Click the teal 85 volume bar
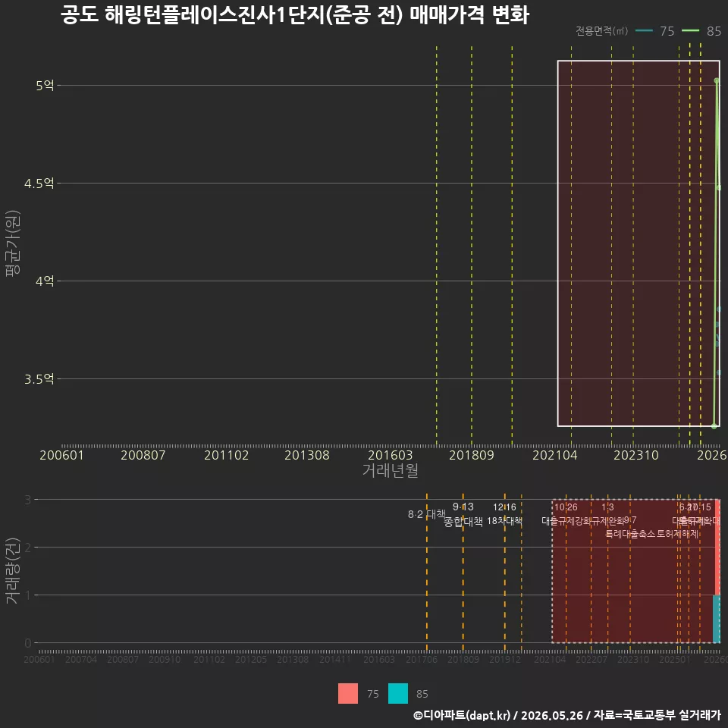Screen dimensions: 728x728 pyautogui.click(x=717, y=619)
